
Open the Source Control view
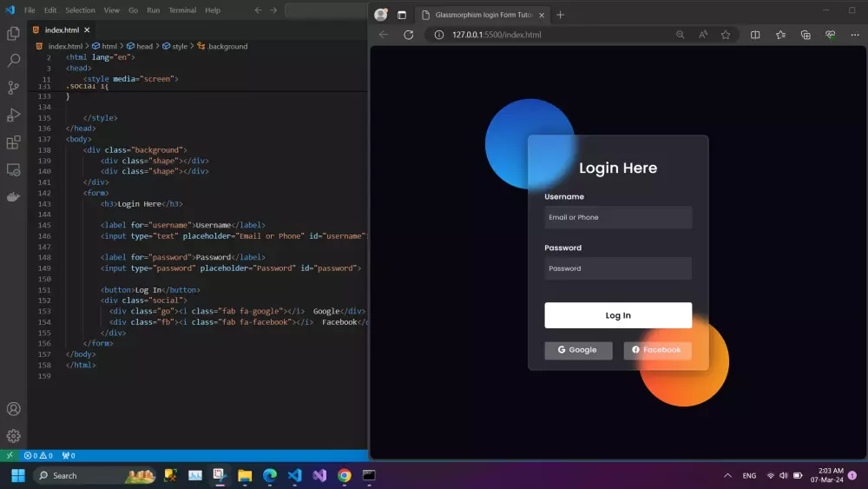point(13,88)
